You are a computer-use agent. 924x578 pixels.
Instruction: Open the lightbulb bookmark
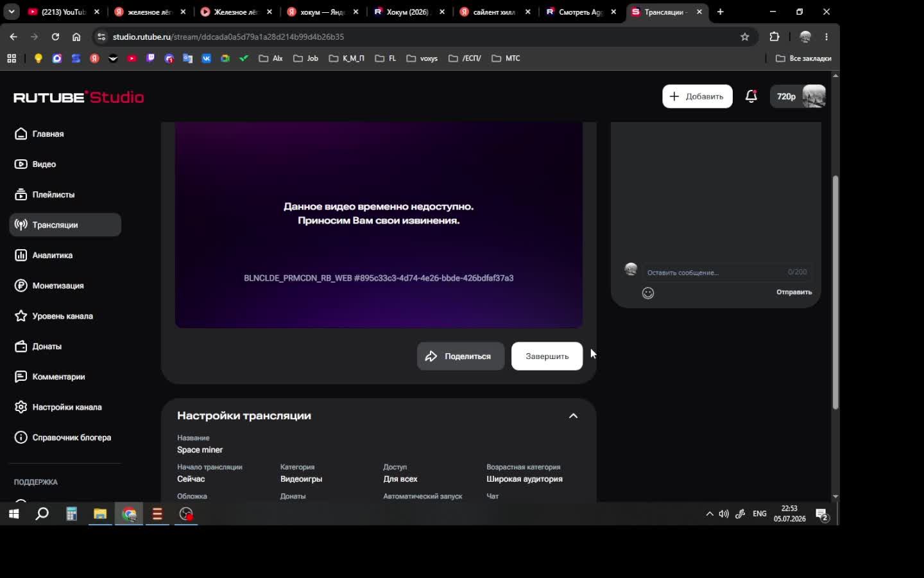click(x=38, y=58)
